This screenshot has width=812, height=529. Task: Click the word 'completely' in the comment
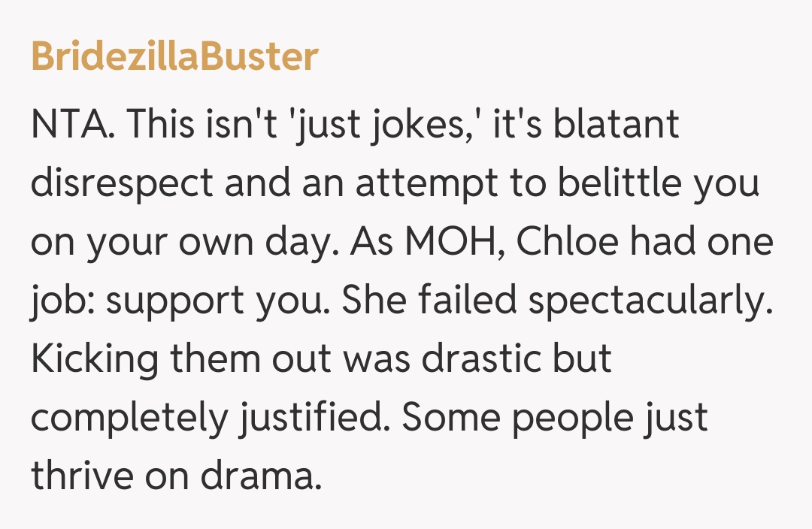click(128, 418)
